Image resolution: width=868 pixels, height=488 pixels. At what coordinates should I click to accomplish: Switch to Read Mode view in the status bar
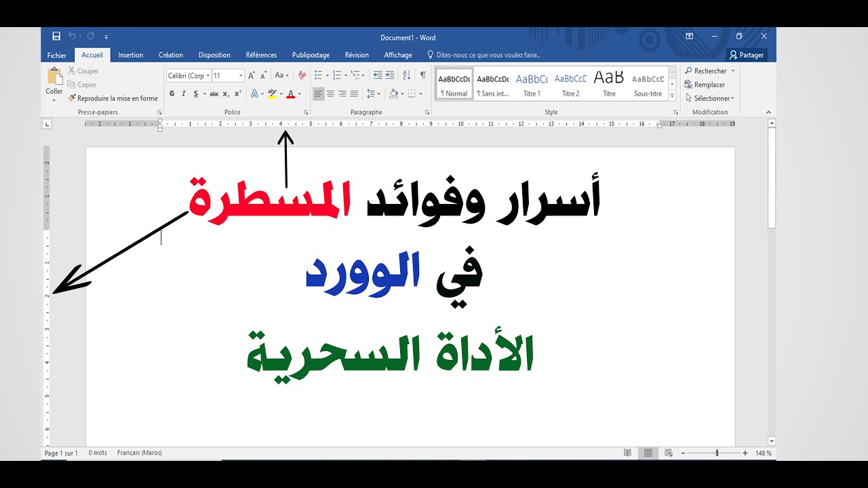[x=628, y=453]
